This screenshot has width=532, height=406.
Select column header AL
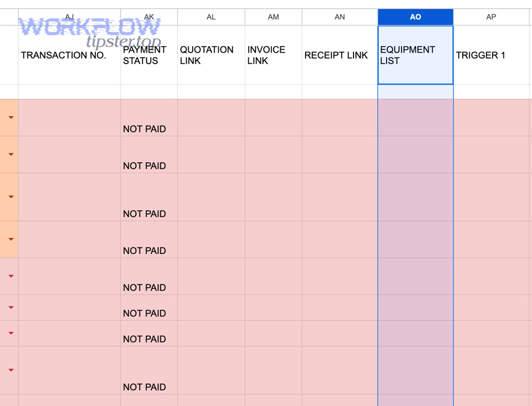click(x=211, y=17)
